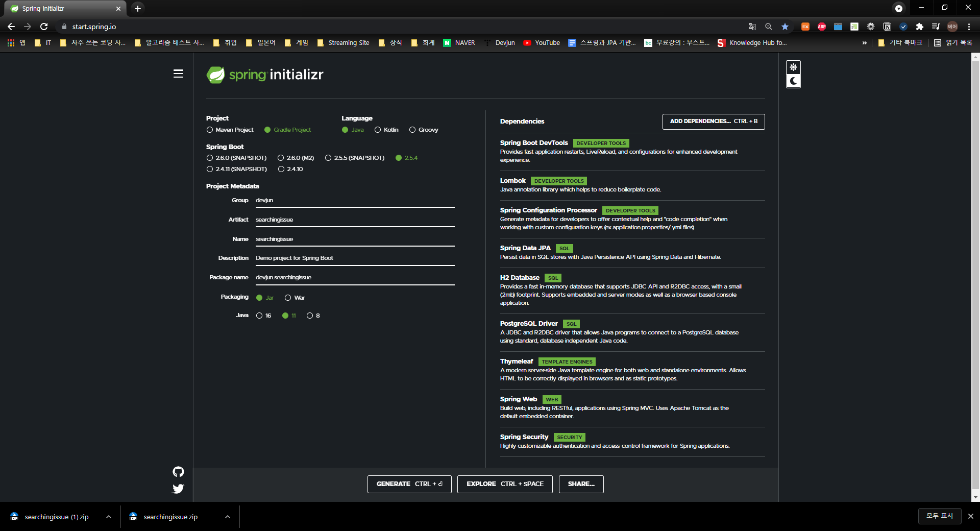Open the IT bookmark folder
Image resolution: width=980 pixels, height=531 pixels.
point(43,43)
